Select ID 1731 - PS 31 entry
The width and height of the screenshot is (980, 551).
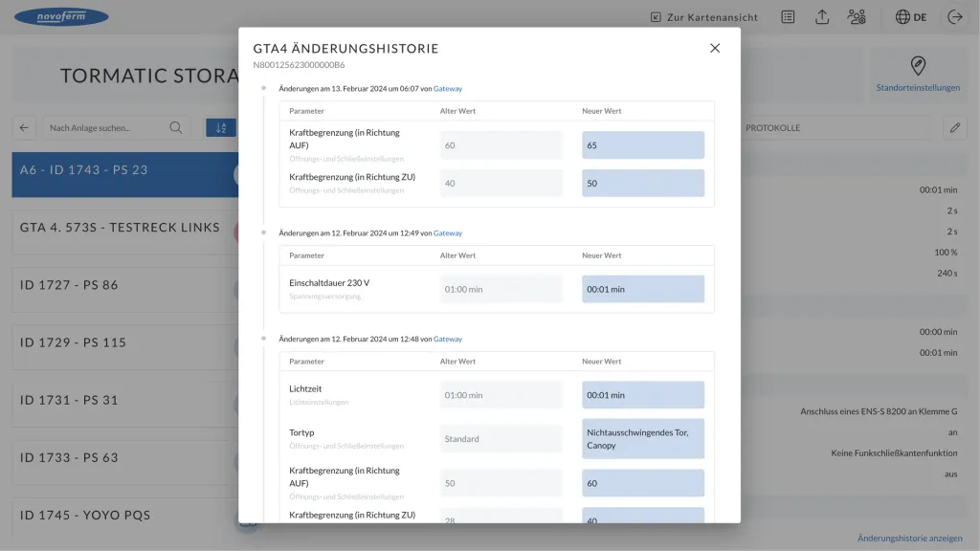pyautogui.click(x=125, y=405)
